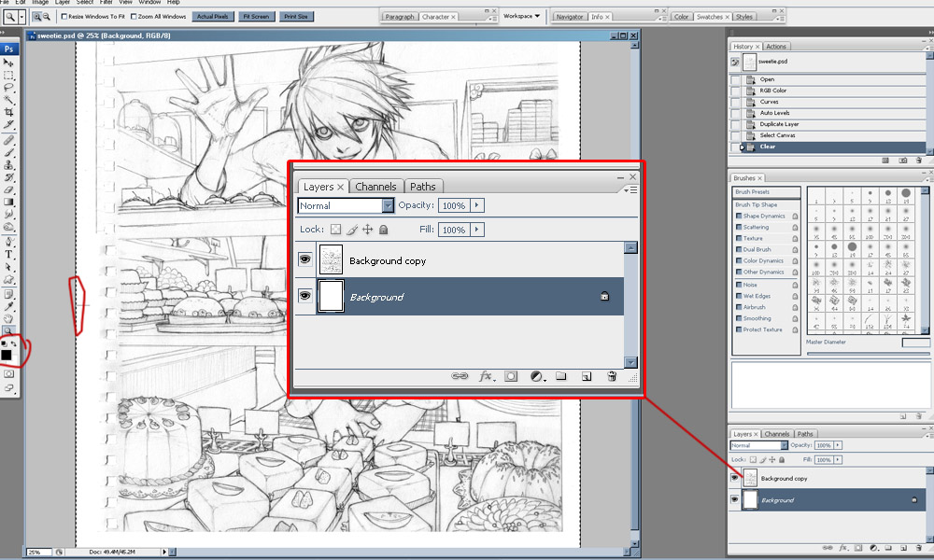
Task: Select the Custom Shape tool
Action: (8, 280)
